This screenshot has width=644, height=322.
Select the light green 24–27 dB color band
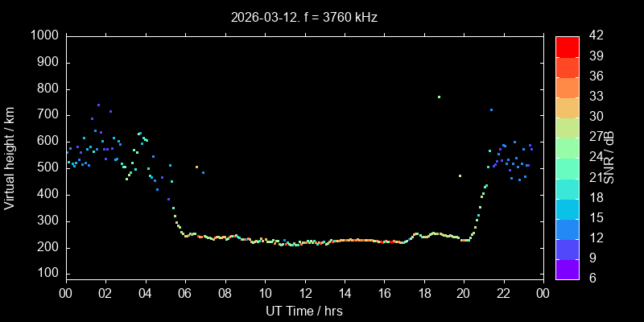(x=567, y=147)
